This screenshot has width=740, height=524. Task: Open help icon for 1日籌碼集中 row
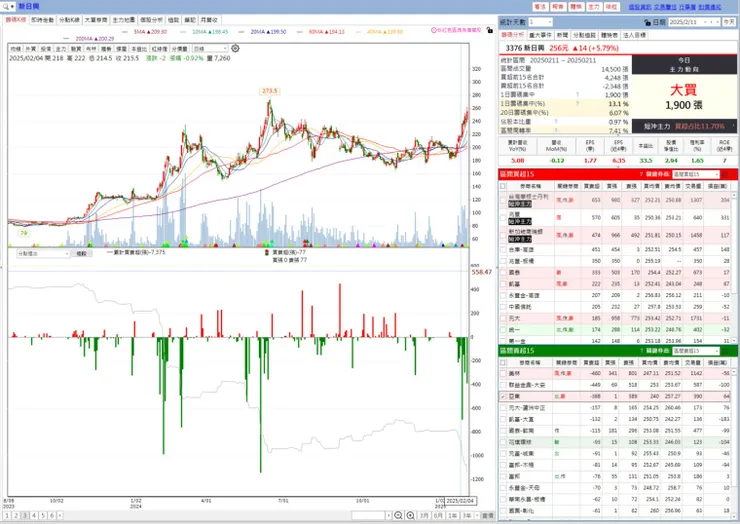click(x=577, y=94)
